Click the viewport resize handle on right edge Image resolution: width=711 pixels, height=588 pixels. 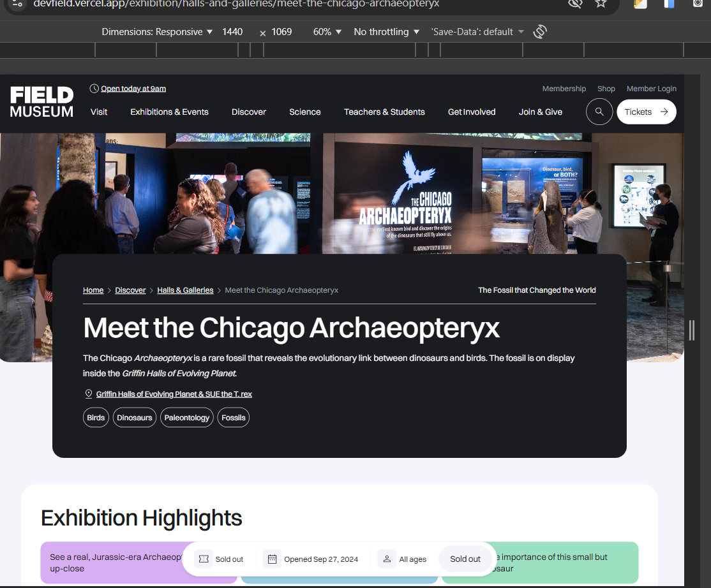[x=691, y=330]
